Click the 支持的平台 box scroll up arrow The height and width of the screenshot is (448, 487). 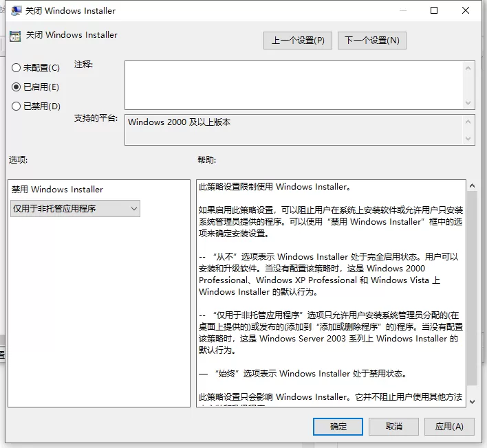pyautogui.click(x=468, y=122)
